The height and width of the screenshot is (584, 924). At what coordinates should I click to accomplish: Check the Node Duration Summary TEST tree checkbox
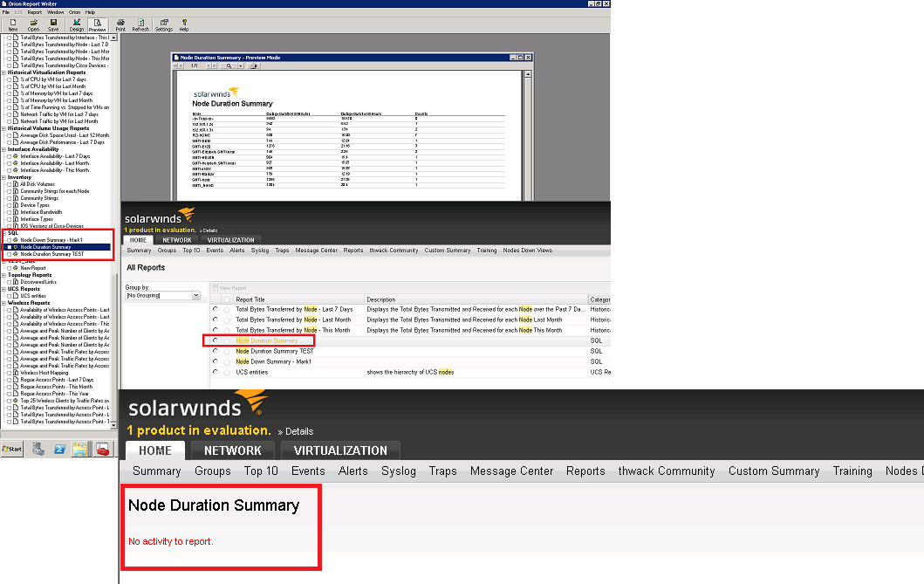pyautogui.click(x=10, y=255)
